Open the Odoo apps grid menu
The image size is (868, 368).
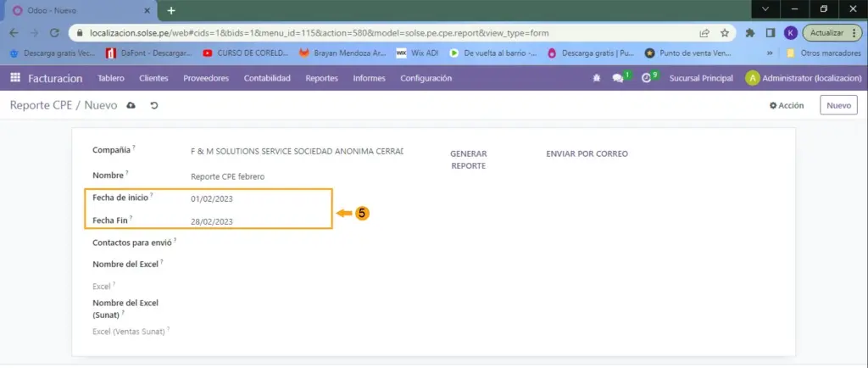click(15, 78)
